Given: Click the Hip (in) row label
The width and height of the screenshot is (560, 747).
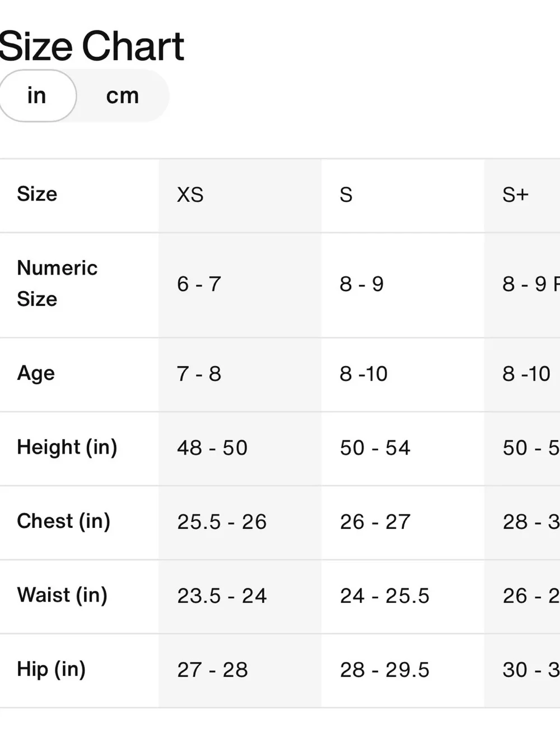Looking at the screenshot, I should pyautogui.click(x=52, y=669).
